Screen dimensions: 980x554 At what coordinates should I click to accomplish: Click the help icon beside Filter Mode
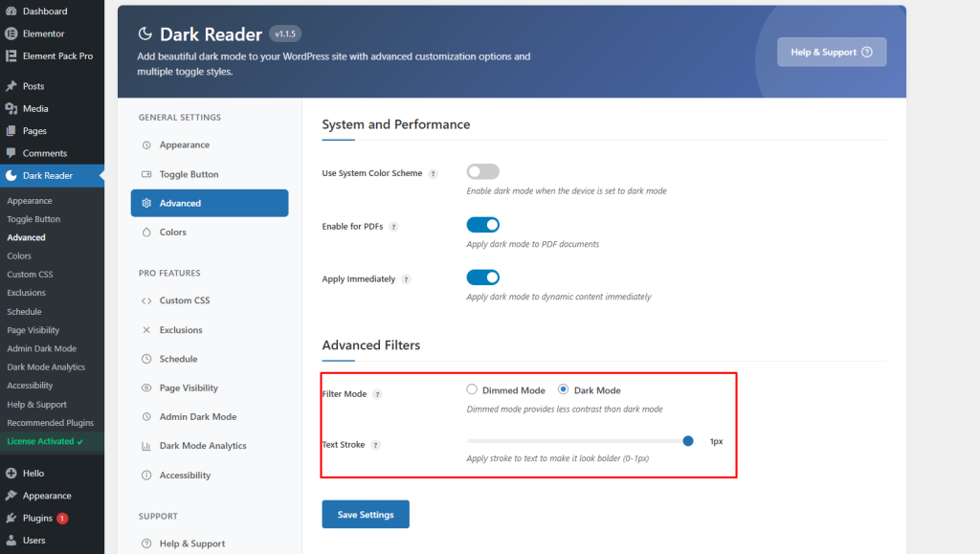click(377, 394)
